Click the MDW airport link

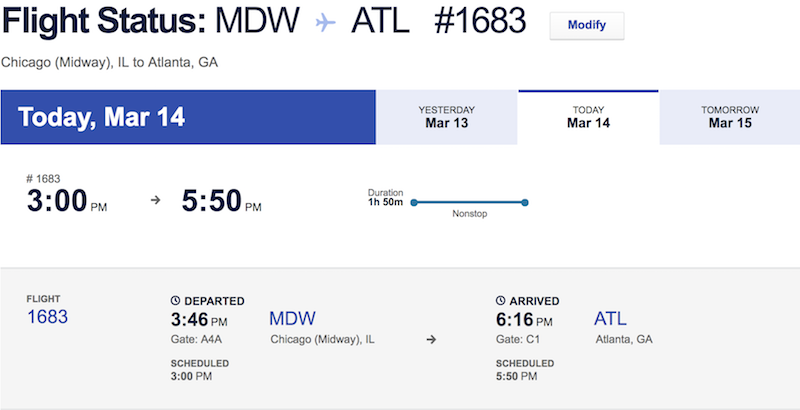292,319
